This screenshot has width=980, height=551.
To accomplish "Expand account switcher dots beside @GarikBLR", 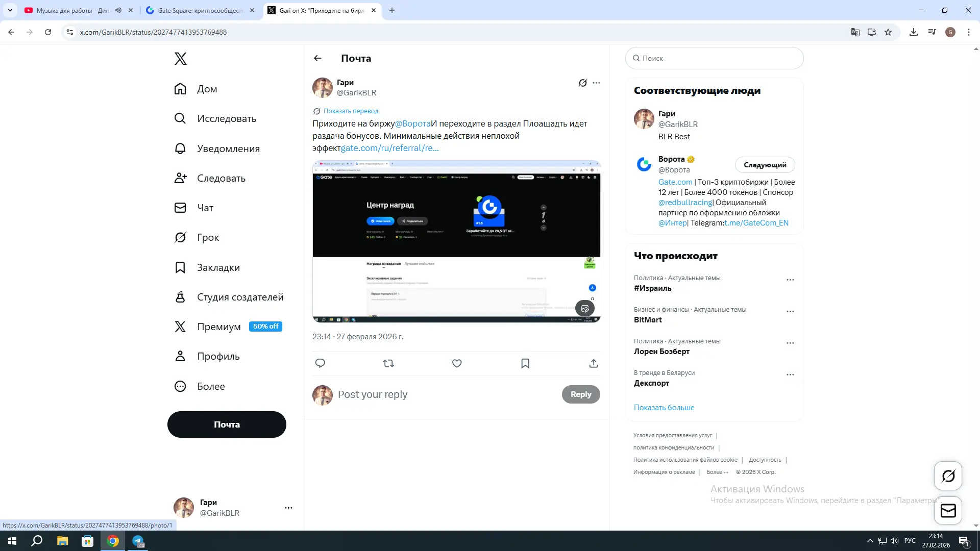I will [288, 508].
